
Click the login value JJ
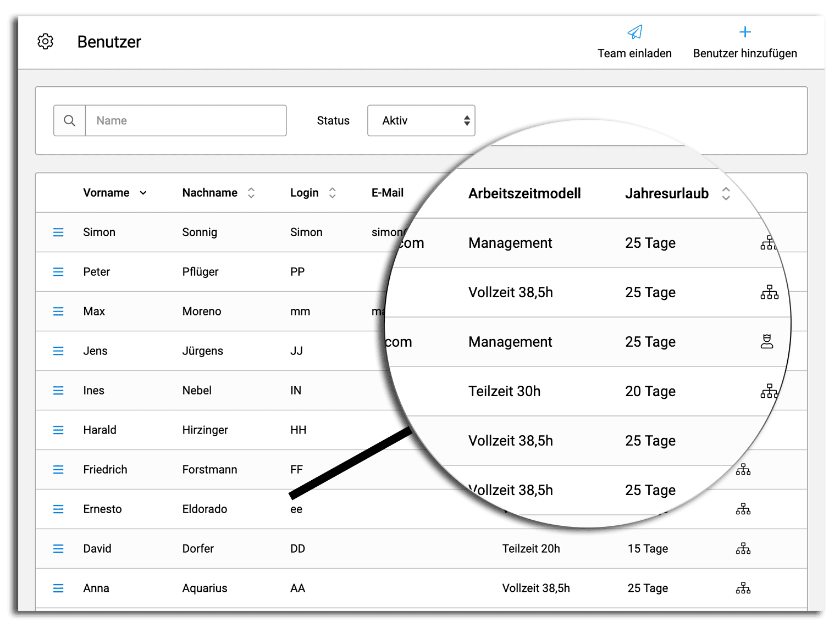[x=296, y=351]
